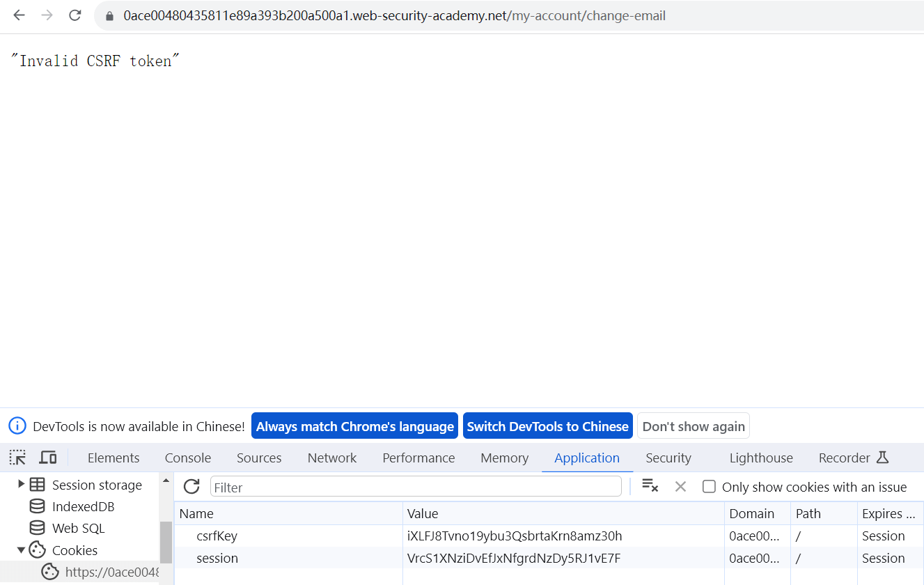Click the padlock site info icon

point(109,16)
